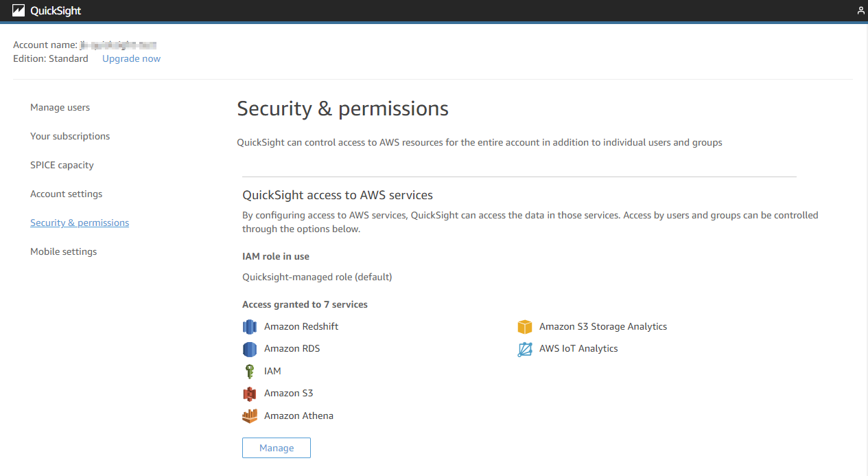Open the Your subscriptions section
Image resolution: width=868 pixels, height=476 pixels.
pyautogui.click(x=69, y=136)
